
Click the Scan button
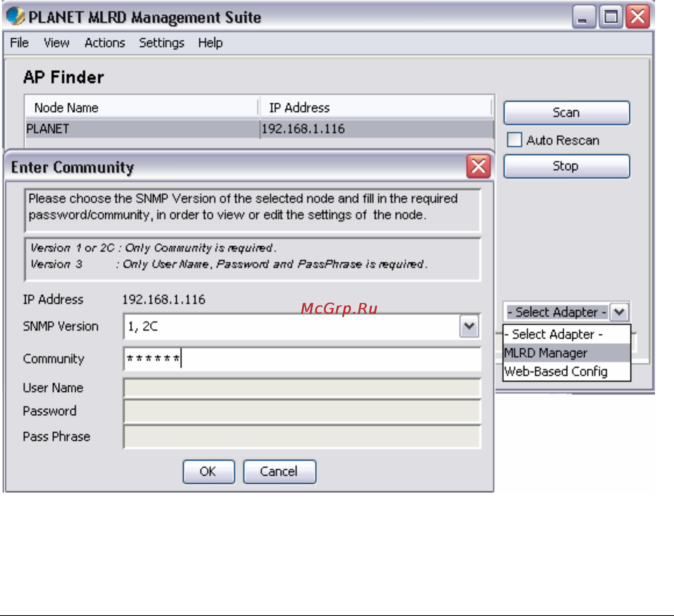(x=566, y=113)
